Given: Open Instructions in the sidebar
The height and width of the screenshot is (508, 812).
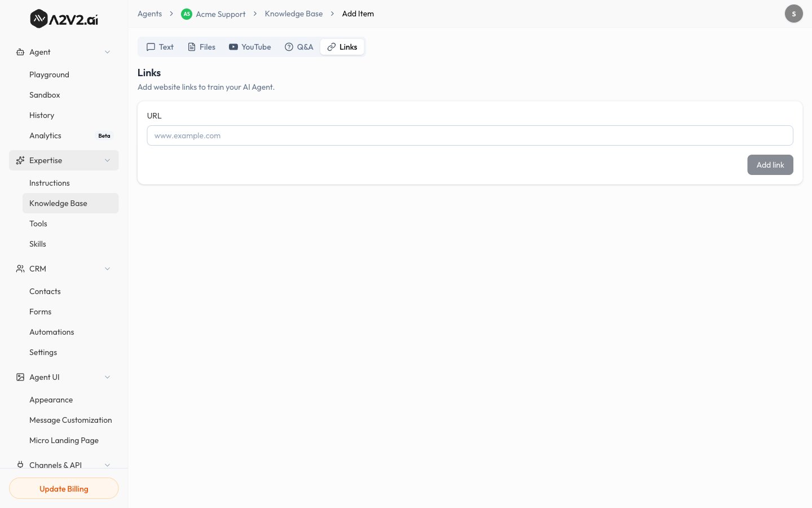Looking at the screenshot, I should click(x=70, y=183).
